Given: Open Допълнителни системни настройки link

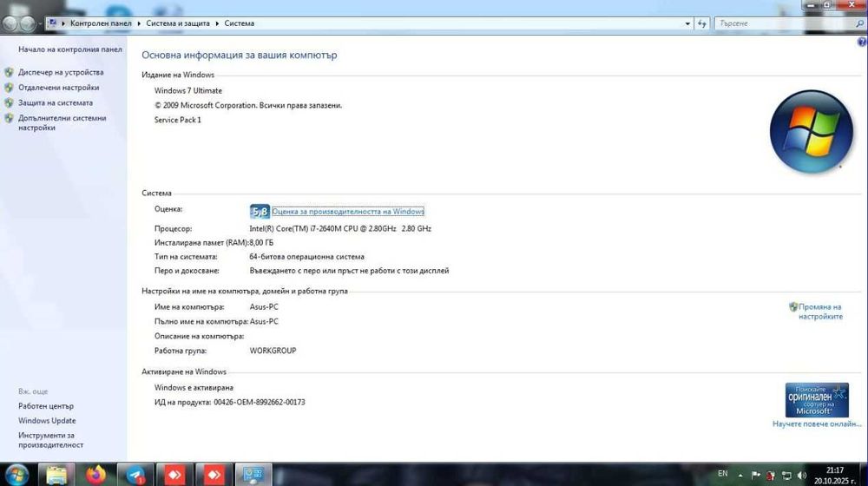Looking at the screenshot, I should 62,122.
